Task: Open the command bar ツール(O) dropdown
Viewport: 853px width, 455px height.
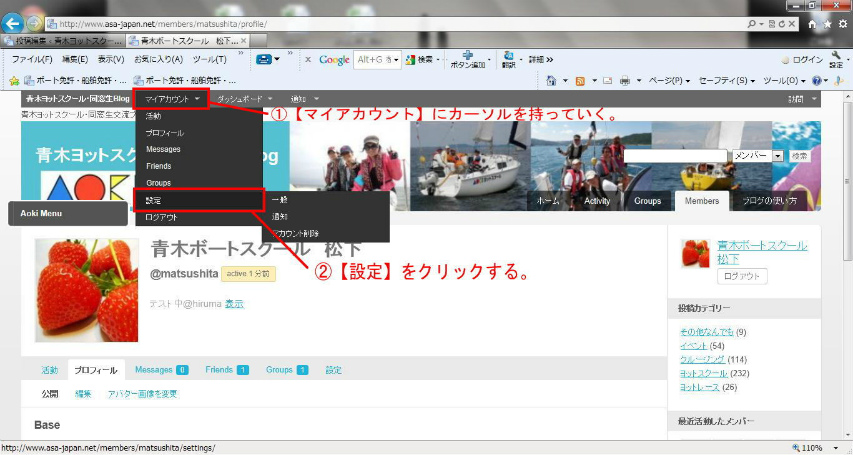Action: [784, 81]
